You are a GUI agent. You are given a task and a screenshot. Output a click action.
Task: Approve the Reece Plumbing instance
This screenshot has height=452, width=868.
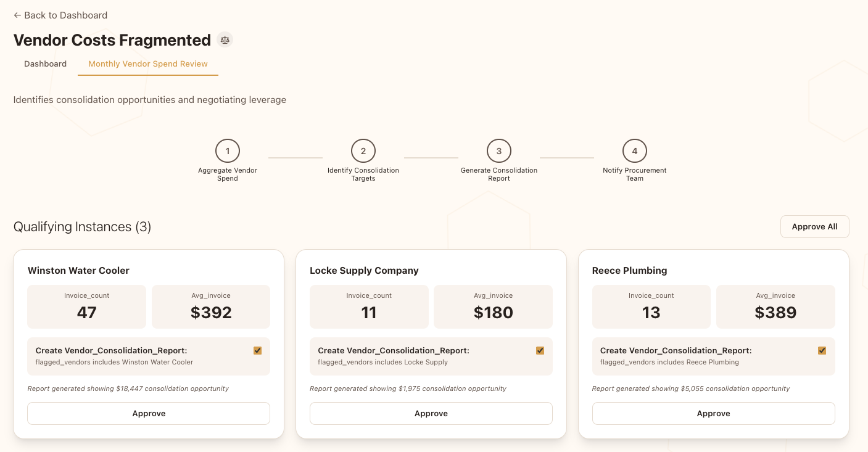[713, 414]
